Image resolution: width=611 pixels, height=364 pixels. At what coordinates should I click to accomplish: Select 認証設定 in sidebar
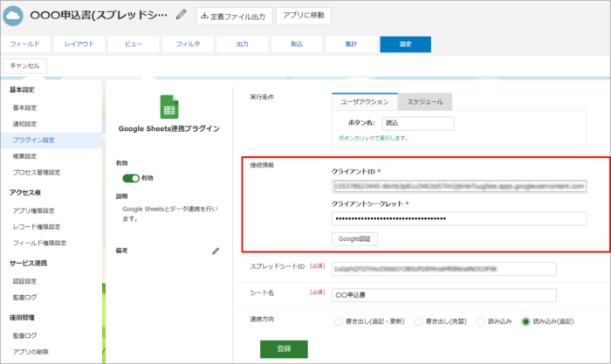click(25, 281)
